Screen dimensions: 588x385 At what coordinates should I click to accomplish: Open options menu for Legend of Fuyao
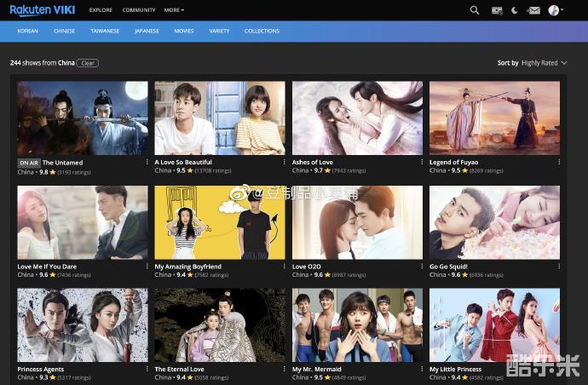[559, 162]
